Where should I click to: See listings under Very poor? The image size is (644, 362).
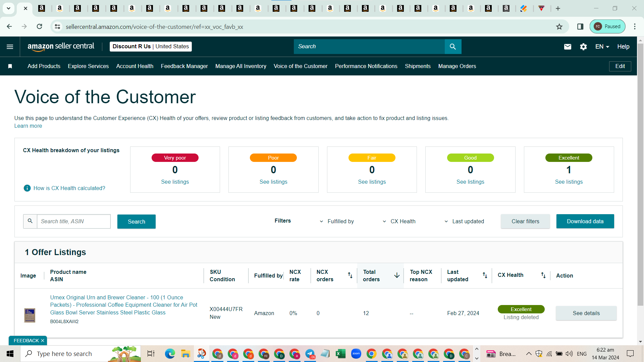click(175, 182)
